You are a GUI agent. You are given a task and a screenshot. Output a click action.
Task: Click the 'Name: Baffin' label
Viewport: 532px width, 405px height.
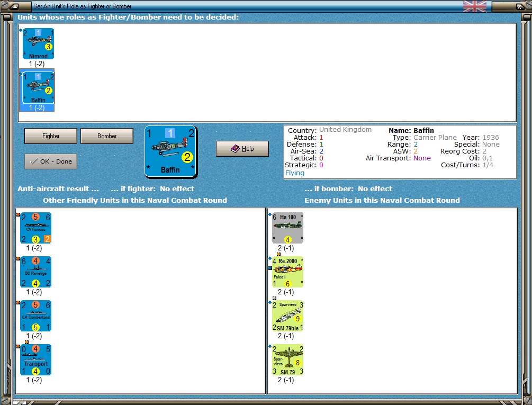pyautogui.click(x=411, y=130)
